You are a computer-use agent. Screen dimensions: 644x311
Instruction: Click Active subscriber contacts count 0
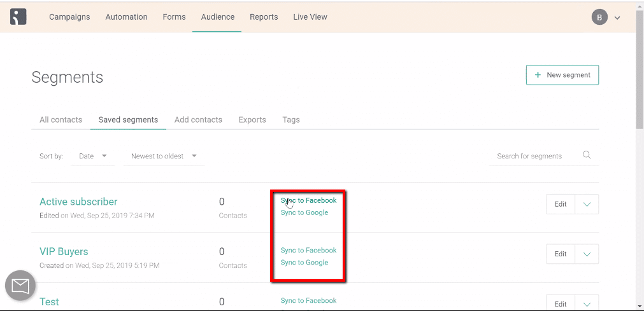click(222, 202)
